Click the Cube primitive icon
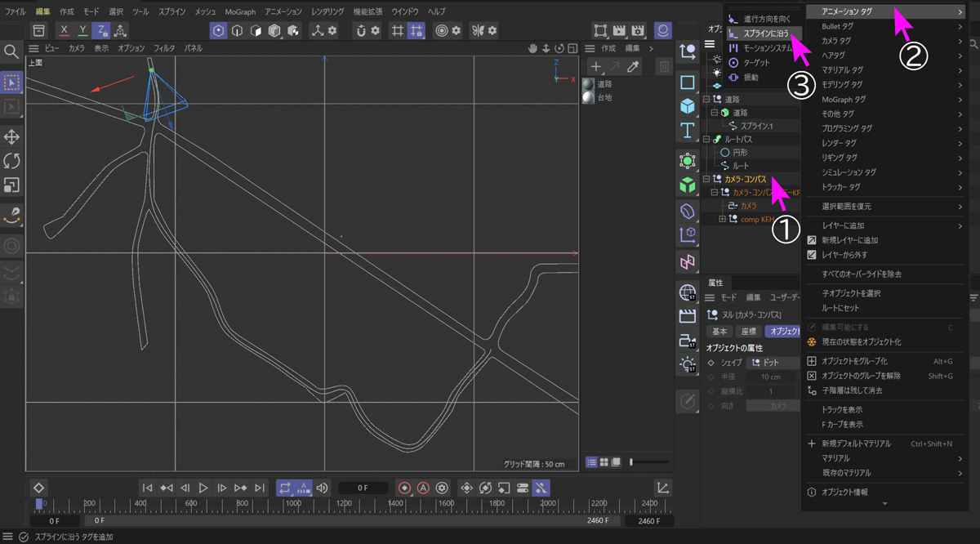 688,106
